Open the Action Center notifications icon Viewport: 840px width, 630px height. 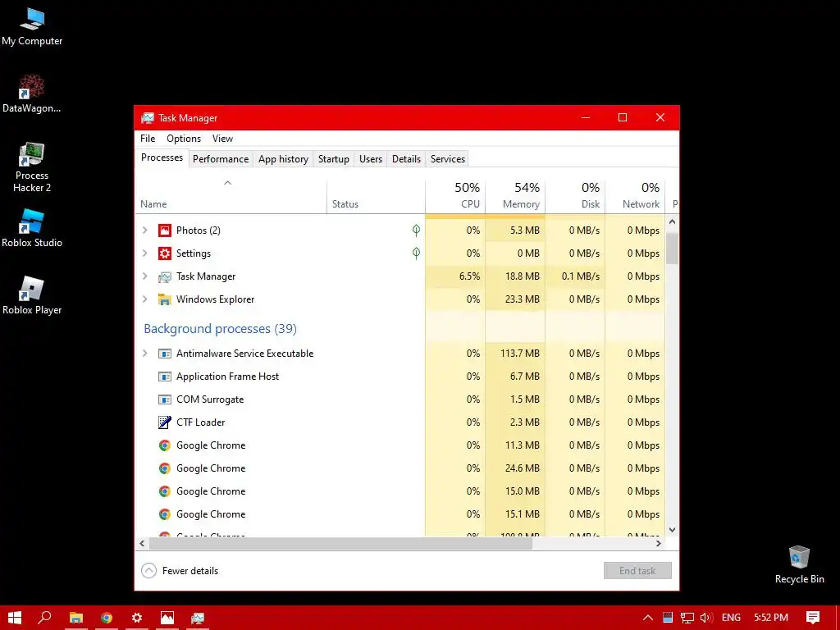[x=813, y=618]
